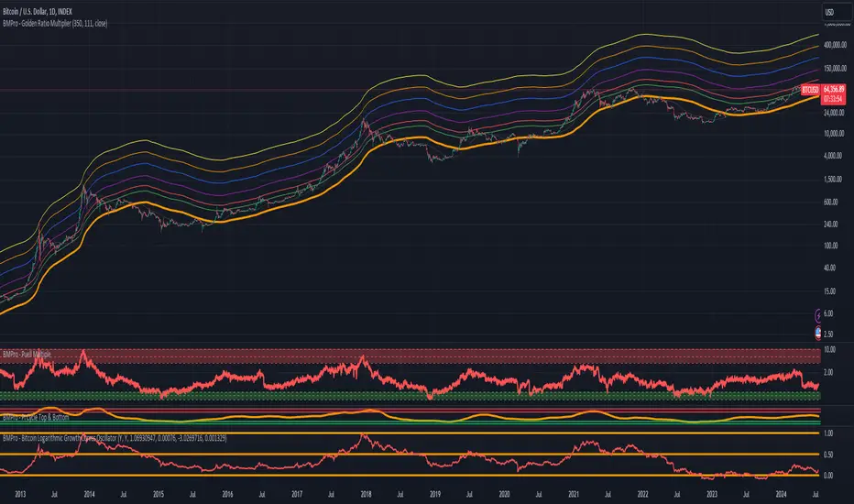Click the 0.00 oscillator scale value
This screenshot has height=504, width=854.
[x=828, y=475]
